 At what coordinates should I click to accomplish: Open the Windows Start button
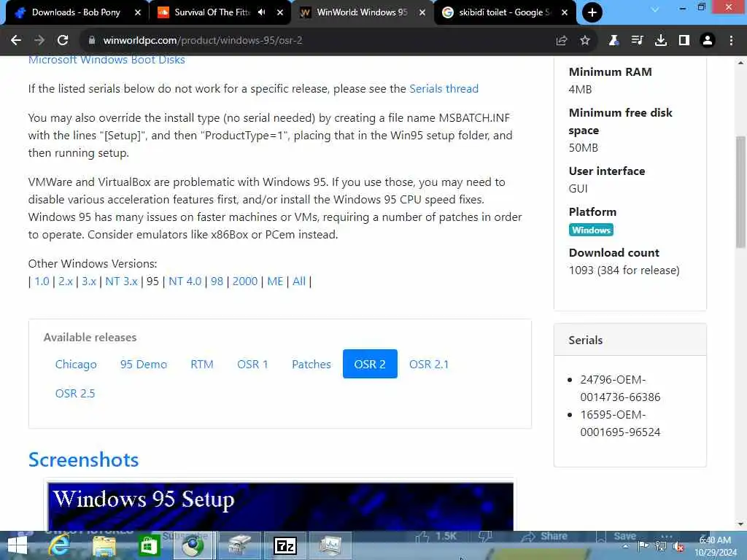tap(18, 545)
